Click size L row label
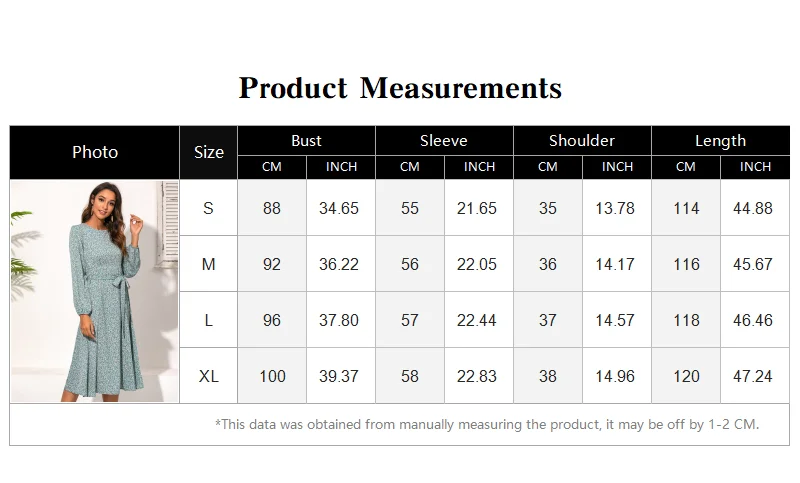Viewport: 800px width, 483px height. click(x=209, y=320)
